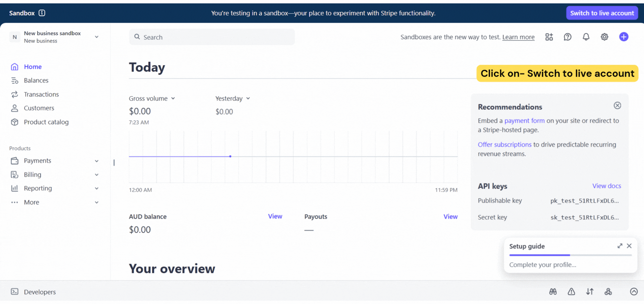The image size is (644, 304).
Task: Open Customers in sidebar
Action: click(39, 108)
